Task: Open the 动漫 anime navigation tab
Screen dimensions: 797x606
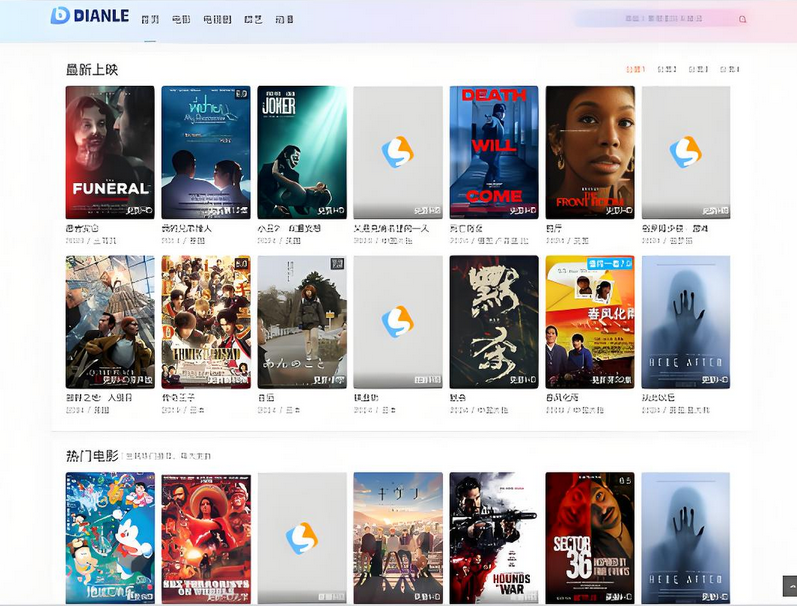Action: (284, 19)
